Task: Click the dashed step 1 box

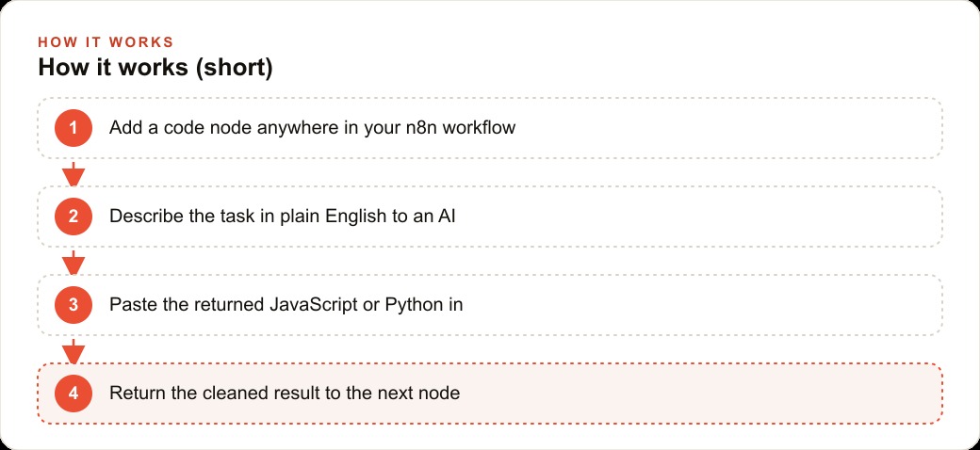Action: [490, 128]
